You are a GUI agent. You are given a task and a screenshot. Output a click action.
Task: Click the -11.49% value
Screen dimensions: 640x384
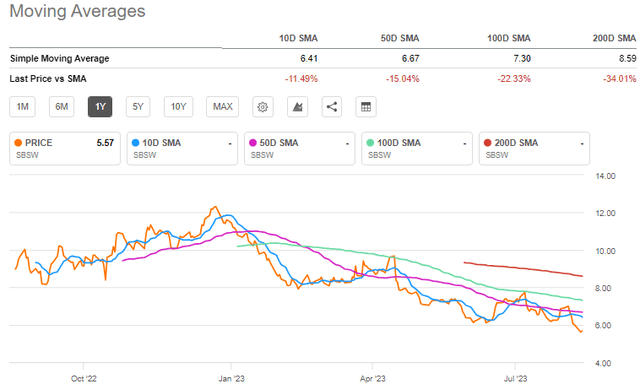[301, 79]
